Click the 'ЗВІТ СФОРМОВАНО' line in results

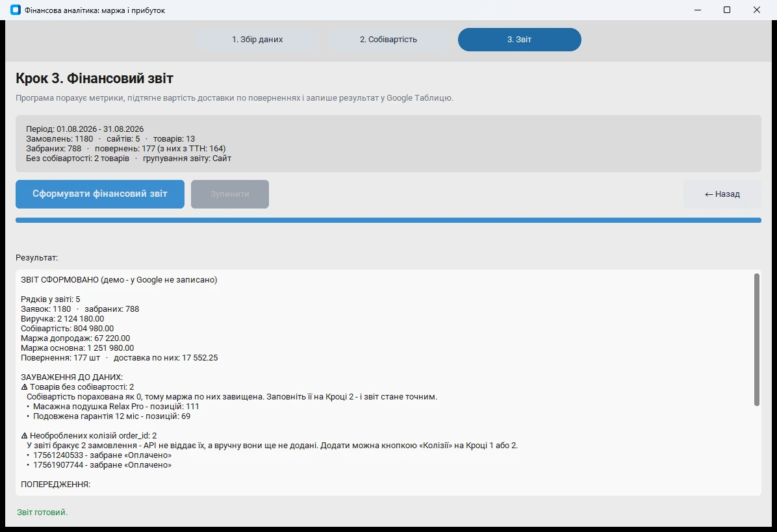tap(119, 280)
